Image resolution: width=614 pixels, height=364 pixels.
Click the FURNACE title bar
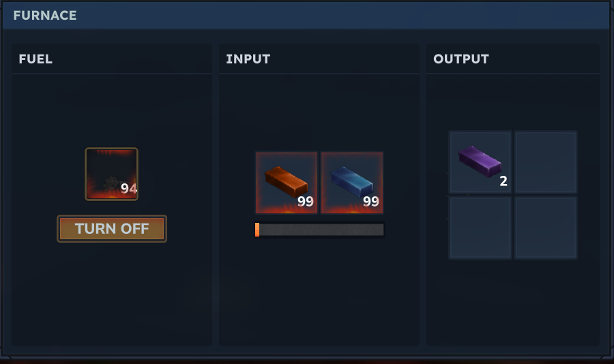pyautogui.click(x=306, y=15)
